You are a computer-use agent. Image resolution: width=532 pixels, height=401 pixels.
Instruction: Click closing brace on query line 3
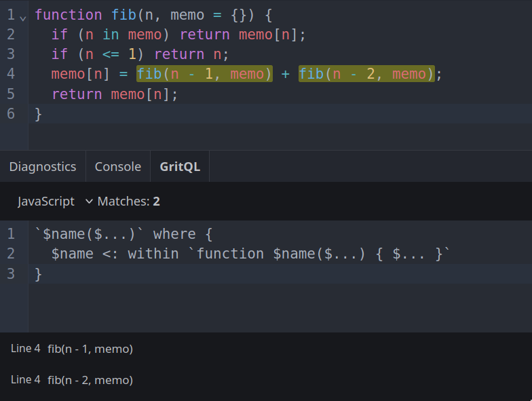[x=39, y=273]
